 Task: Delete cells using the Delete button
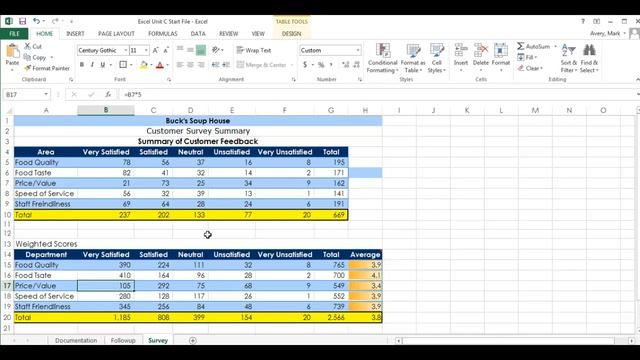point(480,58)
